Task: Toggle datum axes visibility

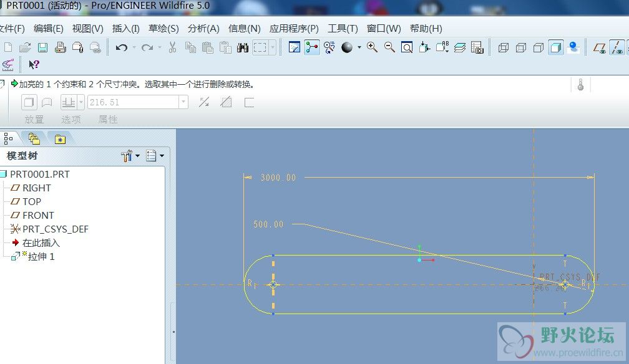Action: point(617,48)
